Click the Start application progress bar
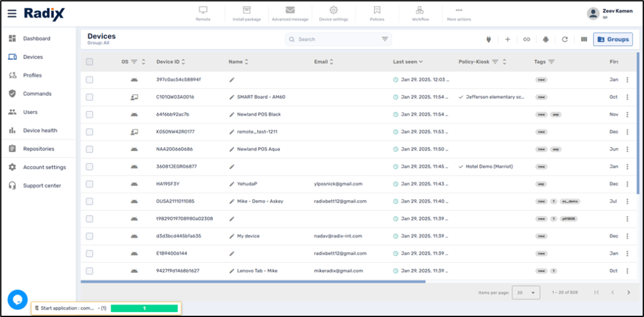 click(x=144, y=308)
